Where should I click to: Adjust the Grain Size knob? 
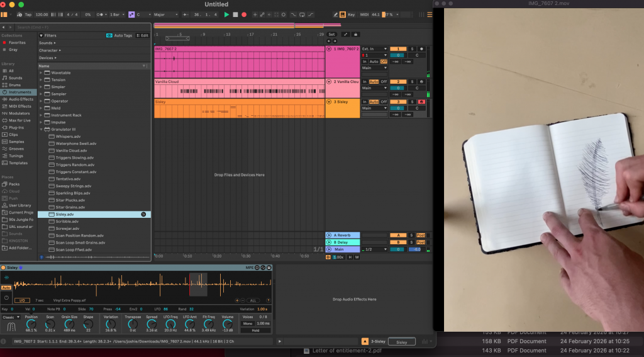click(69, 324)
